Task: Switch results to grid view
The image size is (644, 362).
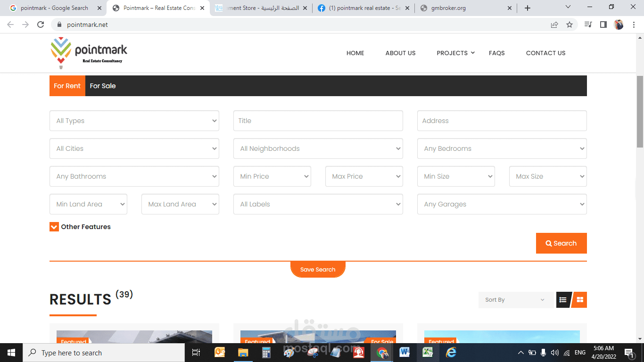Action: tap(580, 300)
